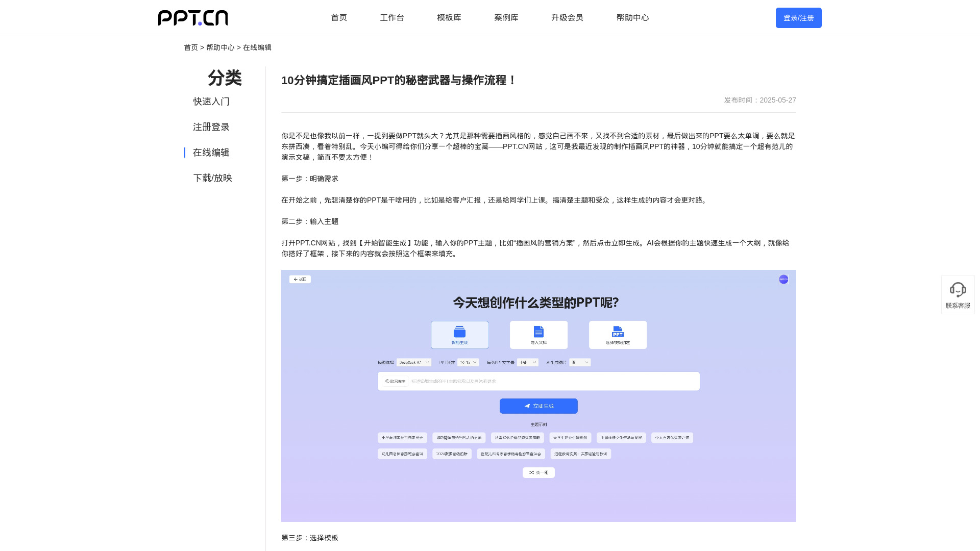The width and height of the screenshot is (980, 551).
Task: Click the 发布时间:2025-05-27 text
Action: click(760, 100)
